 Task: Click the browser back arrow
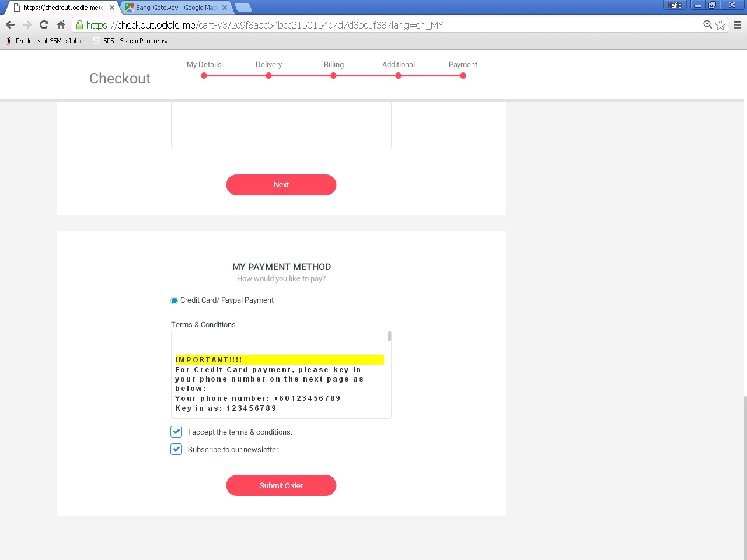[10, 24]
